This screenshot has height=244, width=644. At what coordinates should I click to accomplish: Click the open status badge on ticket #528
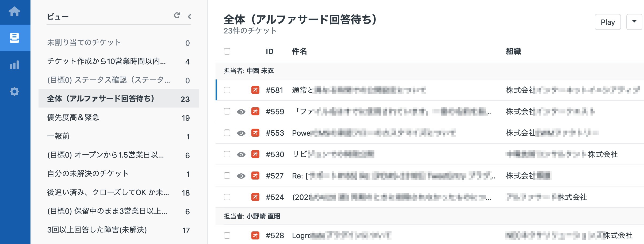[x=255, y=235]
